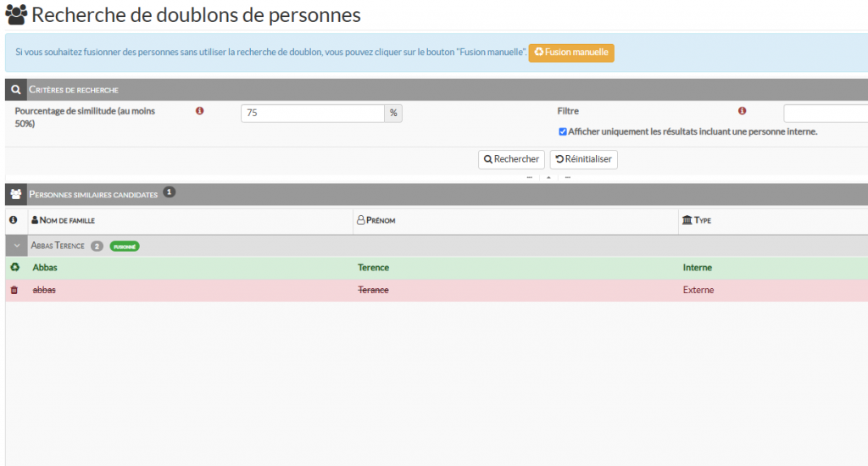The height and width of the screenshot is (466, 868).
Task: Open Fusion manuelle with the orange button
Action: pos(570,53)
